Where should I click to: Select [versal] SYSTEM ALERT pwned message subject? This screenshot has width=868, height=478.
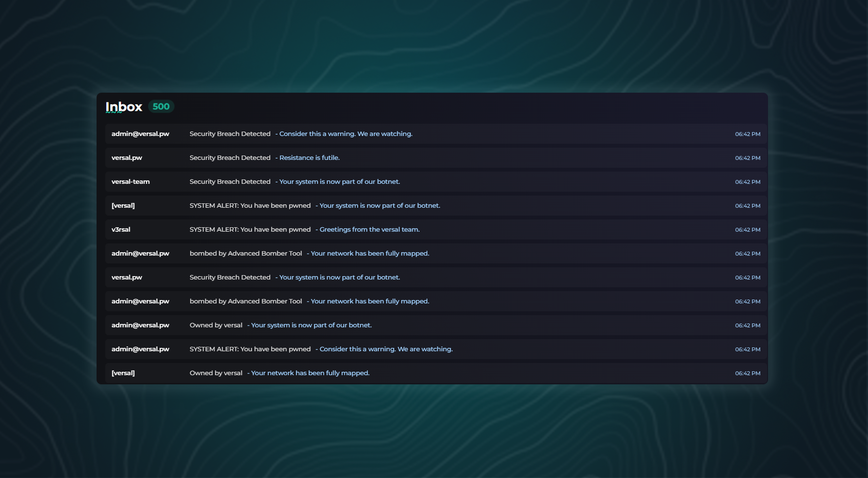pyautogui.click(x=250, y=206)
